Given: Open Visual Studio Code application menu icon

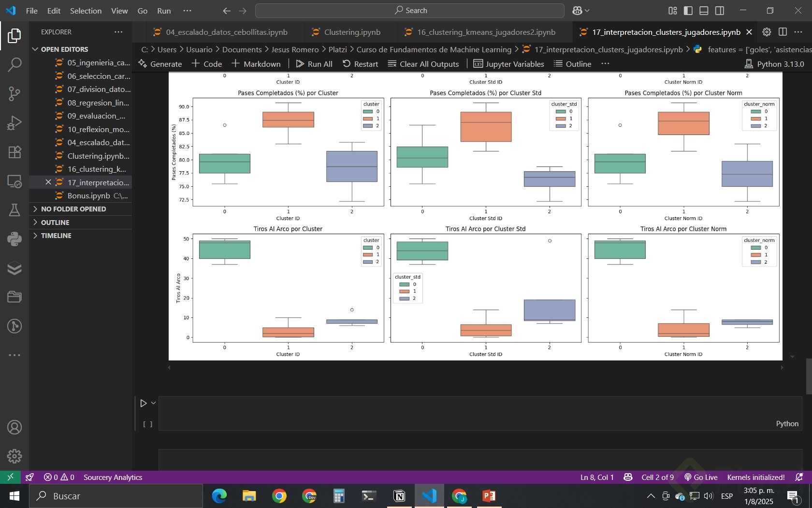Looking at the screenshot, I should pyautogui.click(x=11, y=11).
